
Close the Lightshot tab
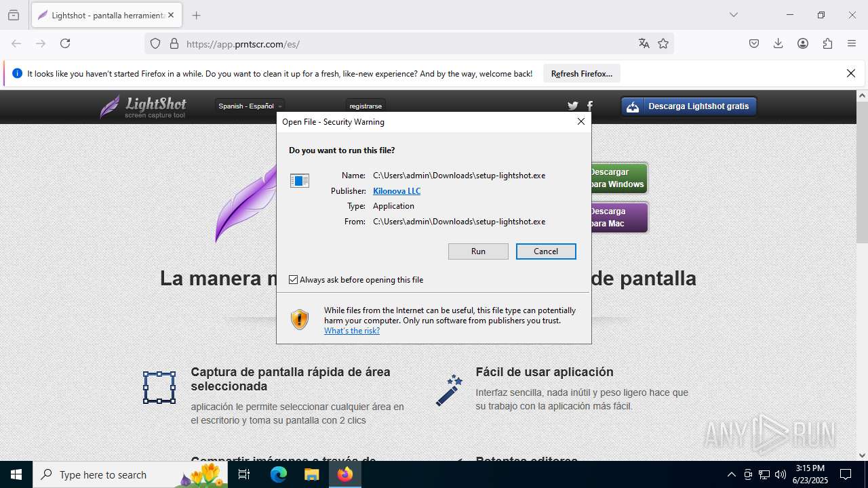171,15
